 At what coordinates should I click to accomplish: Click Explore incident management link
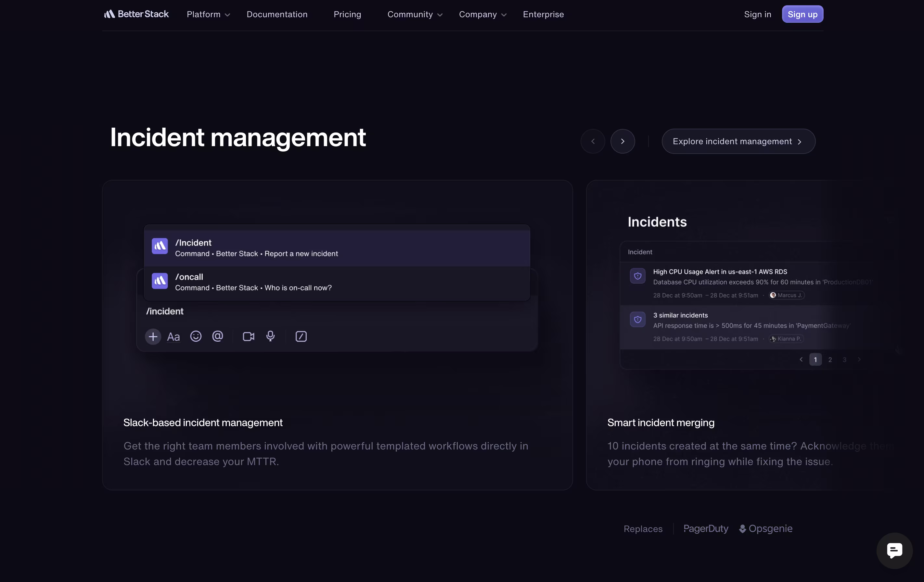[738, 141]
